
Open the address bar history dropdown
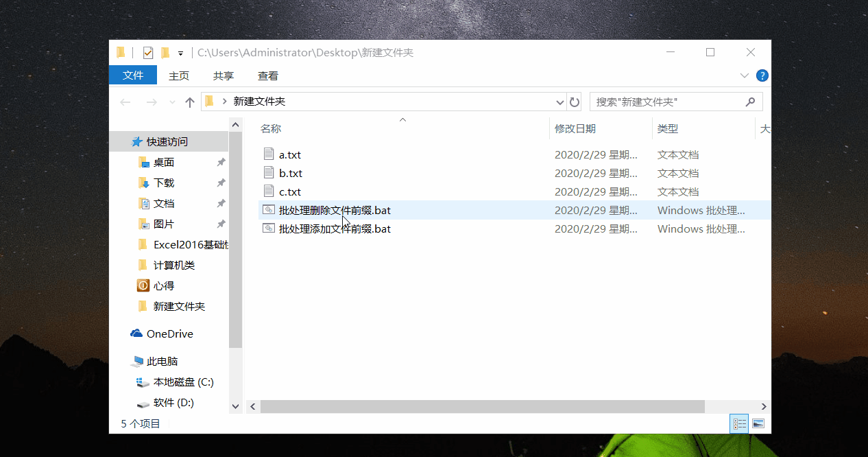pos(560,101)
